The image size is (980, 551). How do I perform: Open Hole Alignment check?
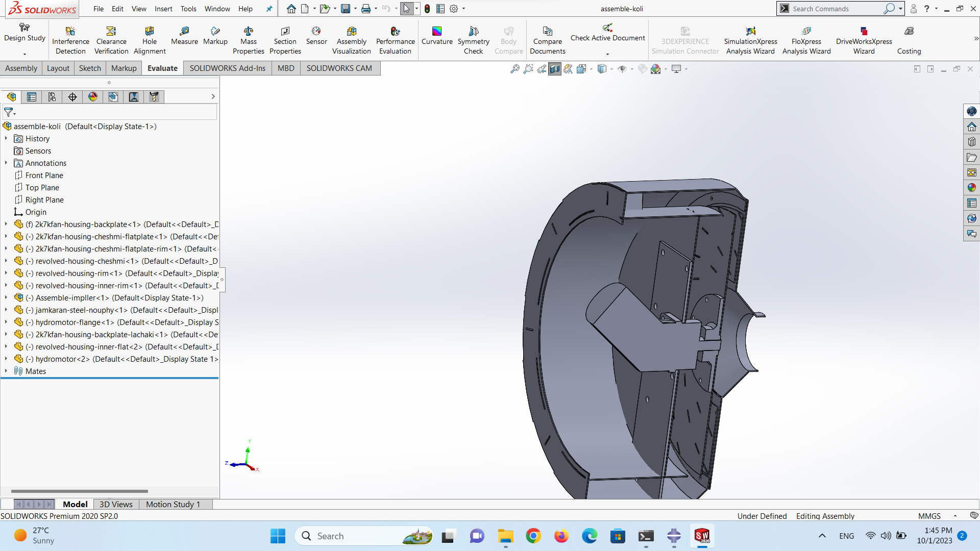[150, 40]
